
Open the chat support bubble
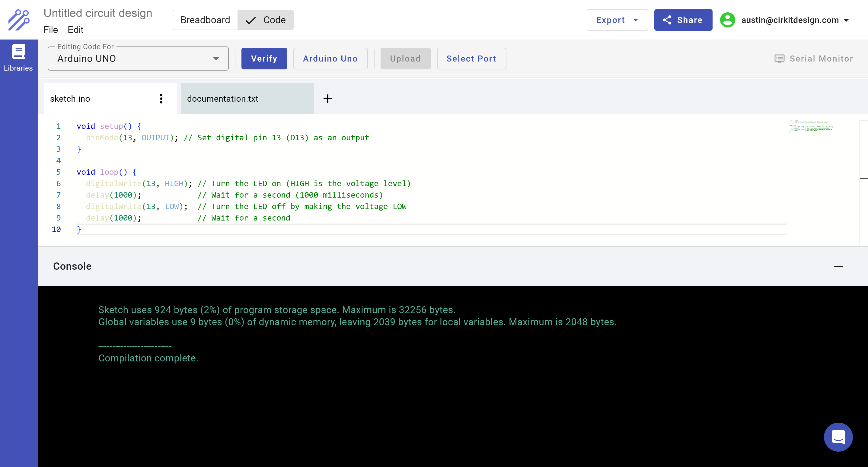pos(838,437)
